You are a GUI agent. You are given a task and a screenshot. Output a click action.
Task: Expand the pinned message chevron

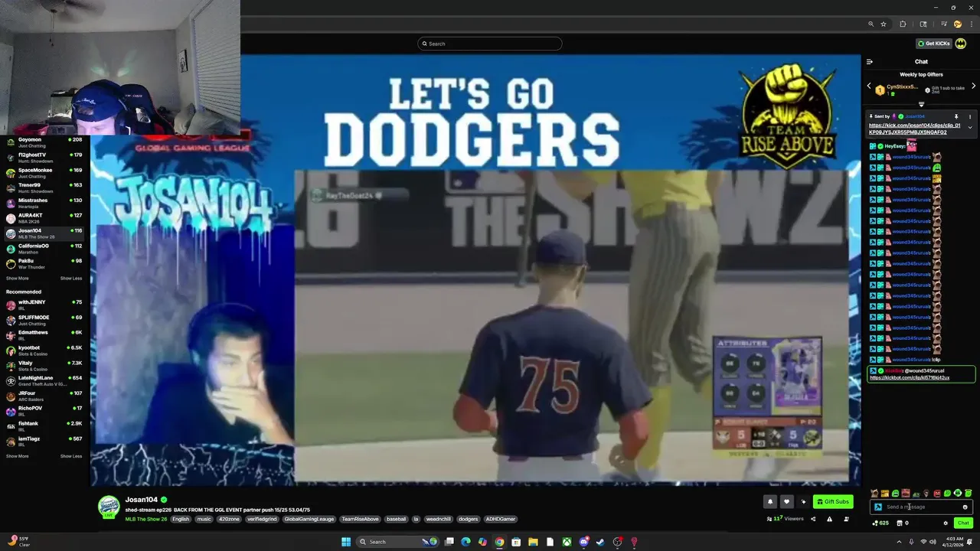coord(970,128)
